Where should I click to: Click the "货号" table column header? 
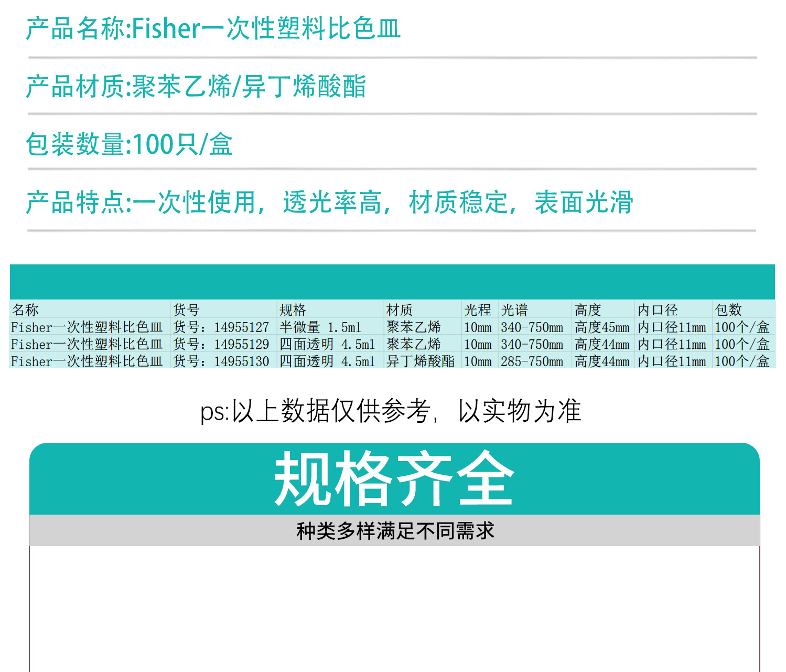(186, 310)
